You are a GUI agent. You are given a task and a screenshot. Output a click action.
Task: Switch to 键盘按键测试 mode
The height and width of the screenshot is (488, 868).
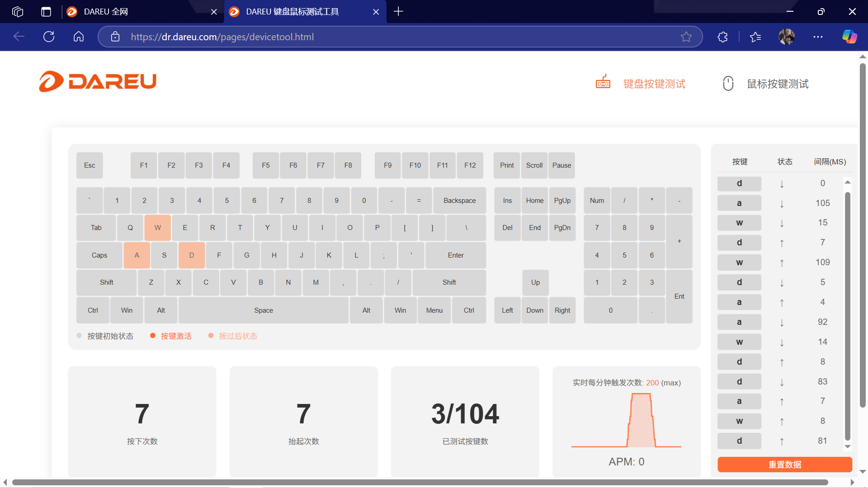654,84
